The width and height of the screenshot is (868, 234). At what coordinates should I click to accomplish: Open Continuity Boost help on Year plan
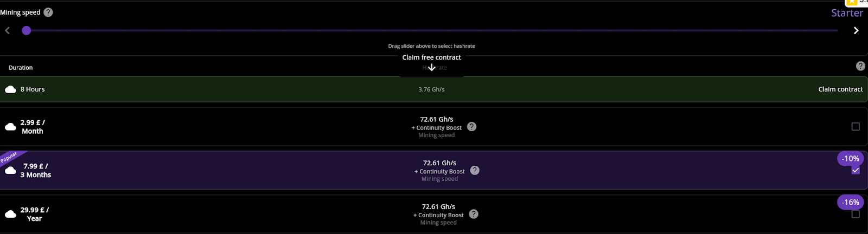coord(474,214)
